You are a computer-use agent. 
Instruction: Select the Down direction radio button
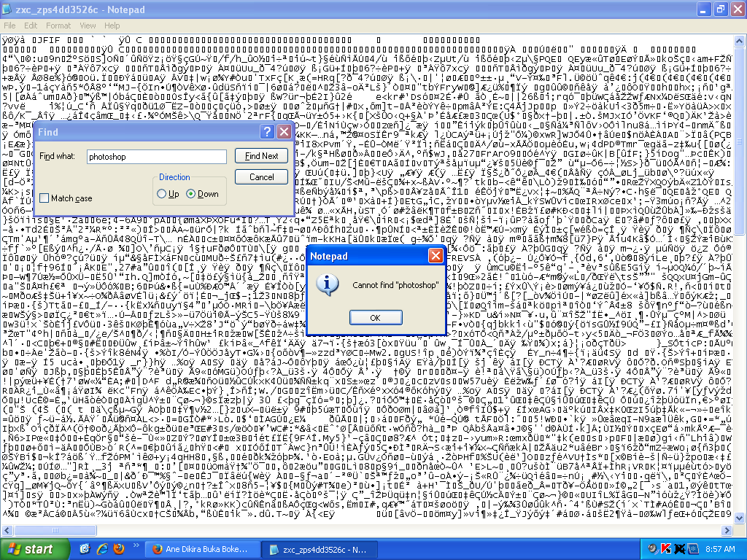tap(191, 194)
